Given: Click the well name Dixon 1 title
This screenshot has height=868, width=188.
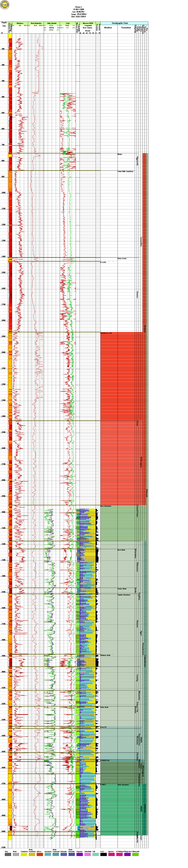Looking at the screenshot, I should (x=79, y=7).
